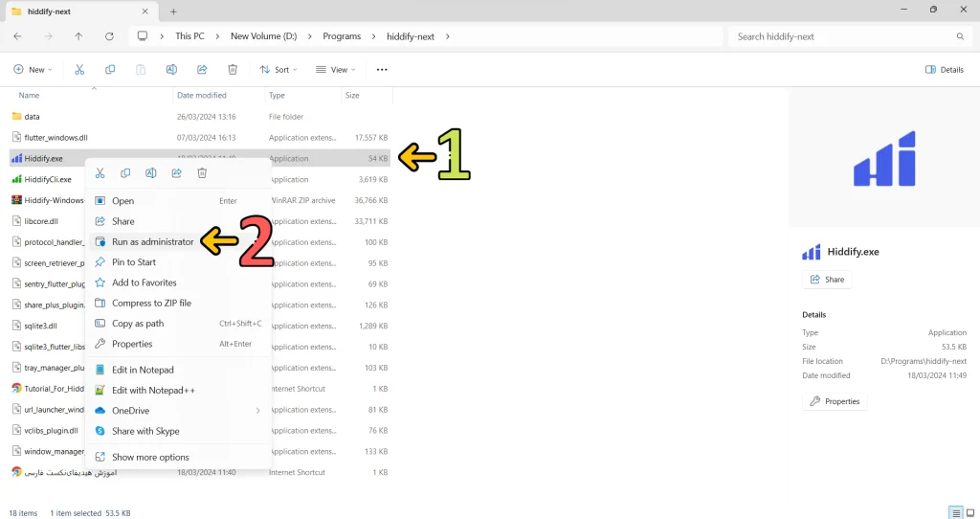Sort by the Date modified column header
980x519 pixels.
click(x=202, y=95)
